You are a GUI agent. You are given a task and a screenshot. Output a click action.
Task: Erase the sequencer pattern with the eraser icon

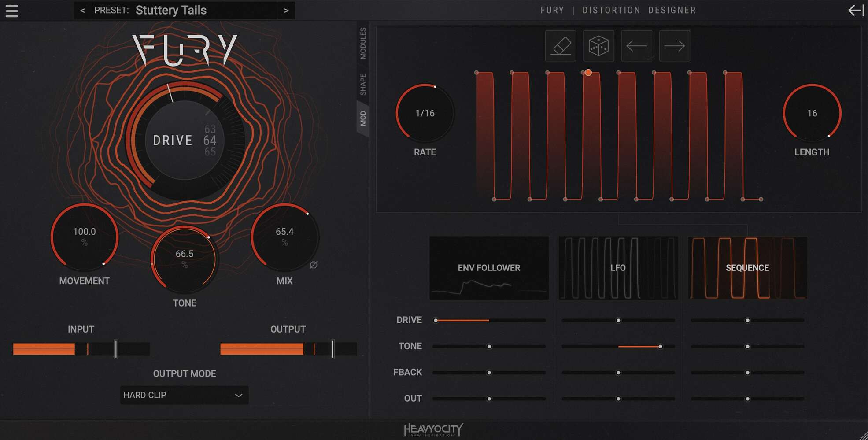click(x=560, y=46)
